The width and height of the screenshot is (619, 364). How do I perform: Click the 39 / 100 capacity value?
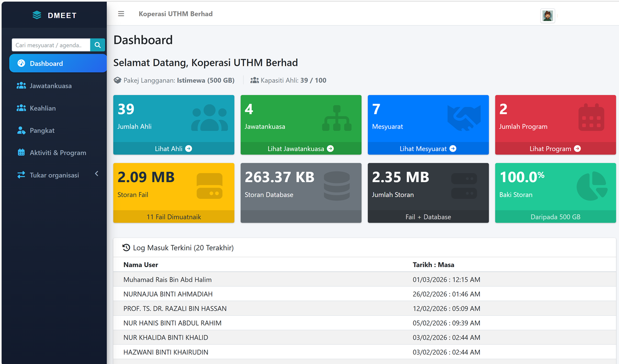[313, 80]
